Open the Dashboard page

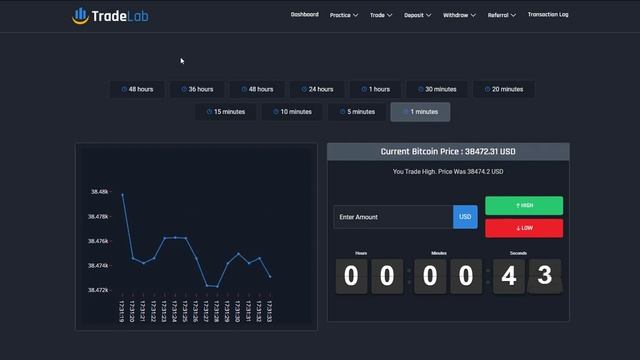coord(304,15)
